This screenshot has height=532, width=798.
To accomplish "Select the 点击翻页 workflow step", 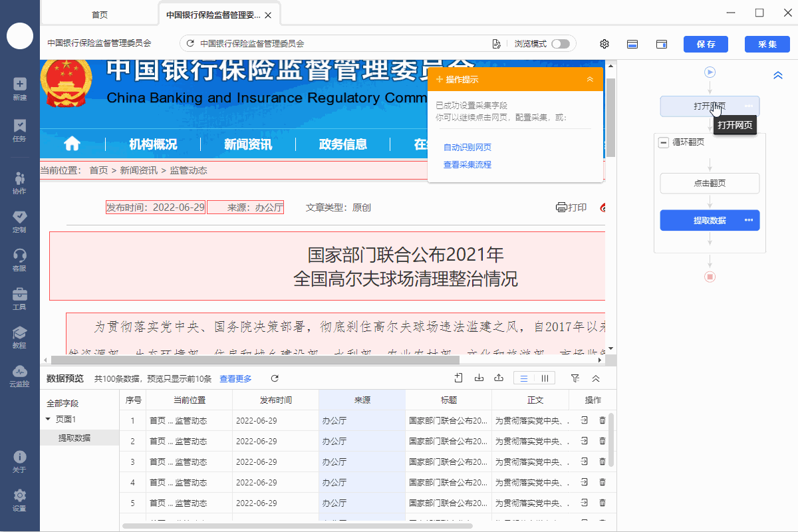I will click(710, 184).
